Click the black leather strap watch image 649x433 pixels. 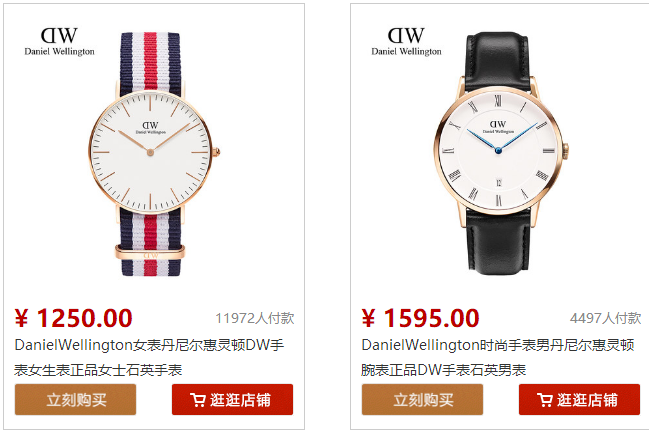tap(501, 152)
